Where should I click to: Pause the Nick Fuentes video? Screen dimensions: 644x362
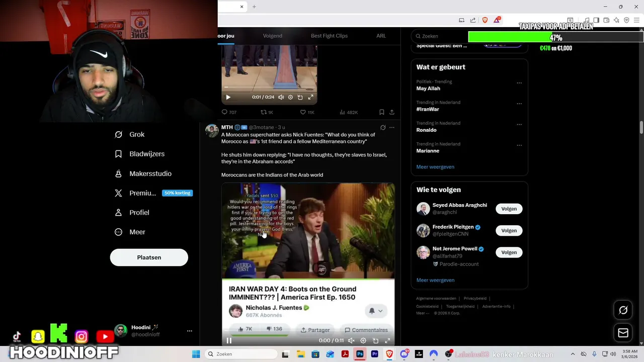tap(229, 340)
